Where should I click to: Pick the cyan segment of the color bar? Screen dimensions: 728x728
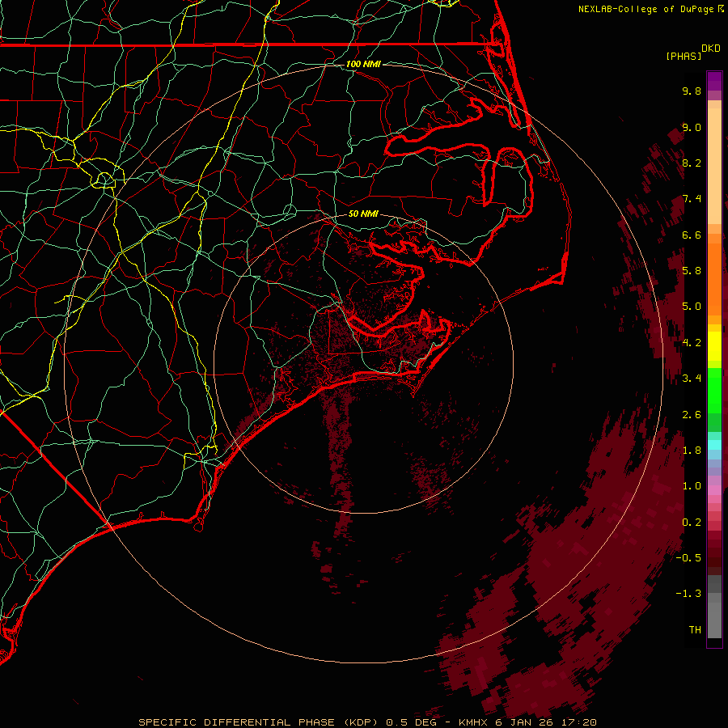tap(714, 445)
